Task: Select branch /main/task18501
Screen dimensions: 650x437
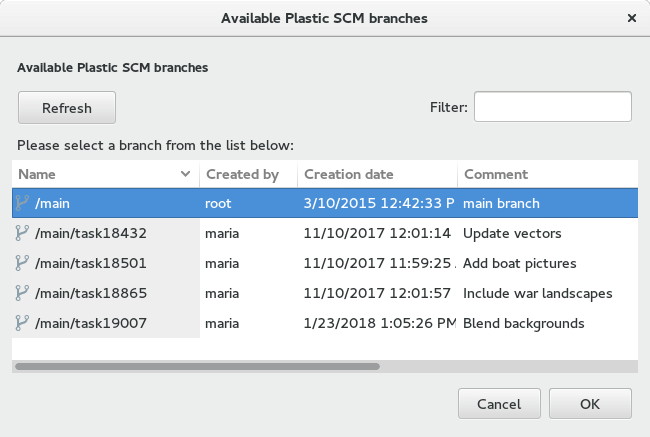Action: tap(91, 263)
